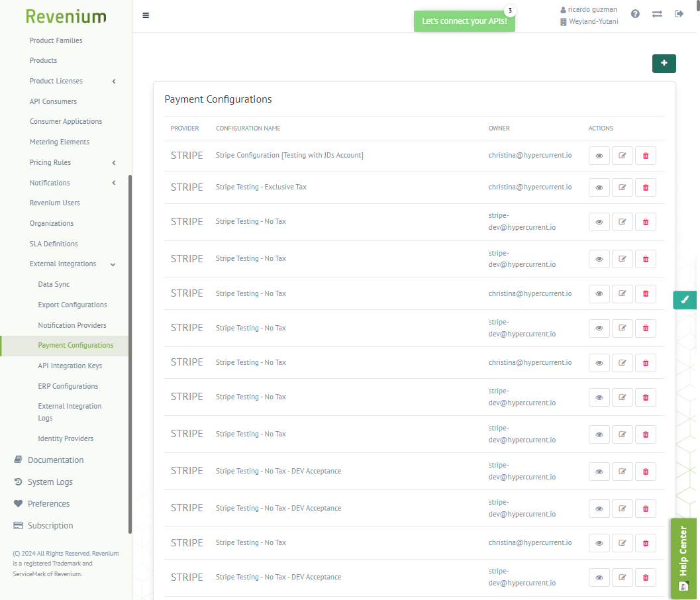Click the sidebar vertical scrollbar
700x600 pixels.
130,354
